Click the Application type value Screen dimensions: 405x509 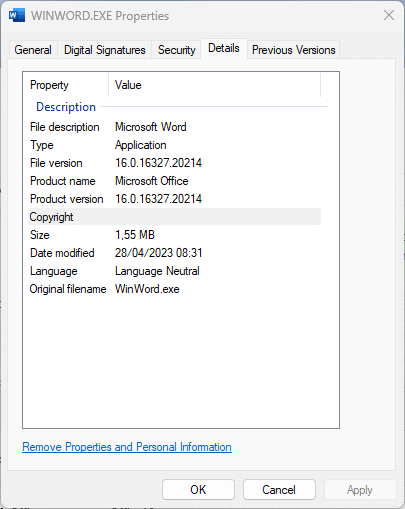pos(140,145)
